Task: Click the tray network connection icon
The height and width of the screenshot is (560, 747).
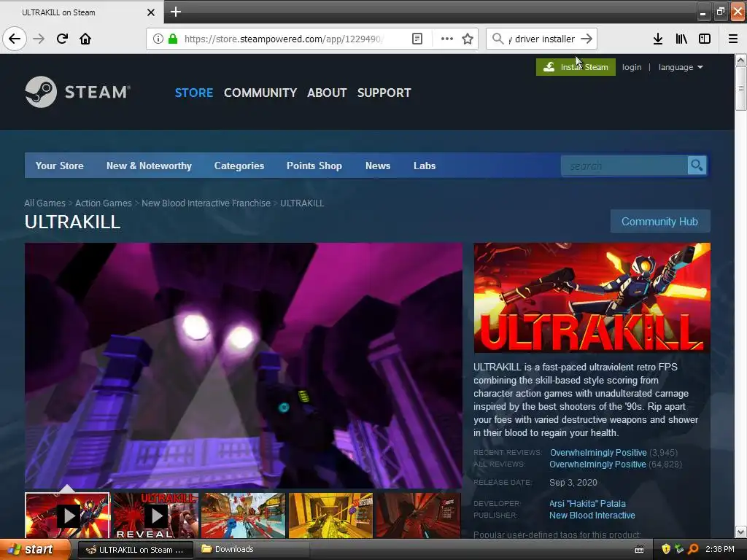Action: [679, 549]
